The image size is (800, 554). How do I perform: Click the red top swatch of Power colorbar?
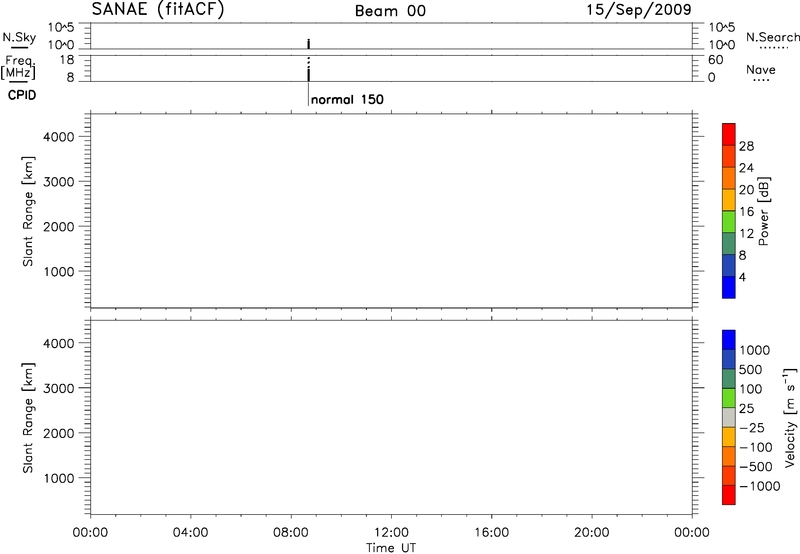point(729,134)
